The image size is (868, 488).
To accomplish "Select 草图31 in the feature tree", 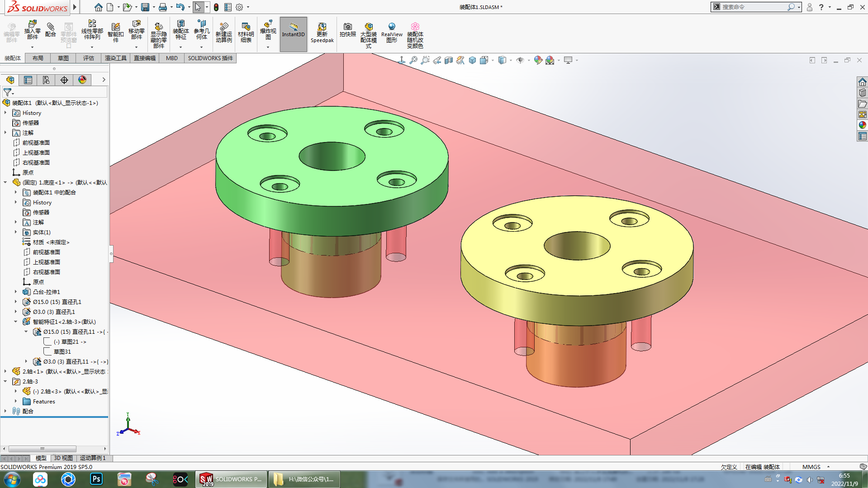I will click(x=62, y=351).
